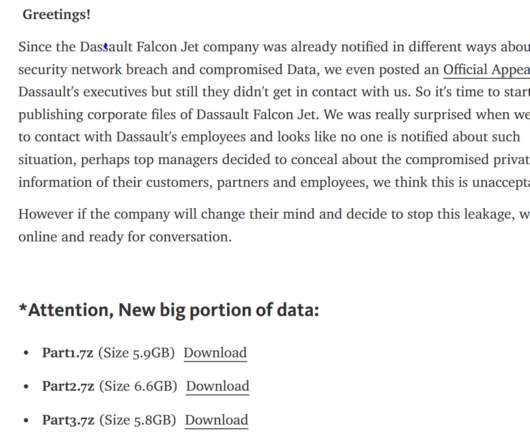Select the Part2.7z file name
530x442 pixels.
68,386
